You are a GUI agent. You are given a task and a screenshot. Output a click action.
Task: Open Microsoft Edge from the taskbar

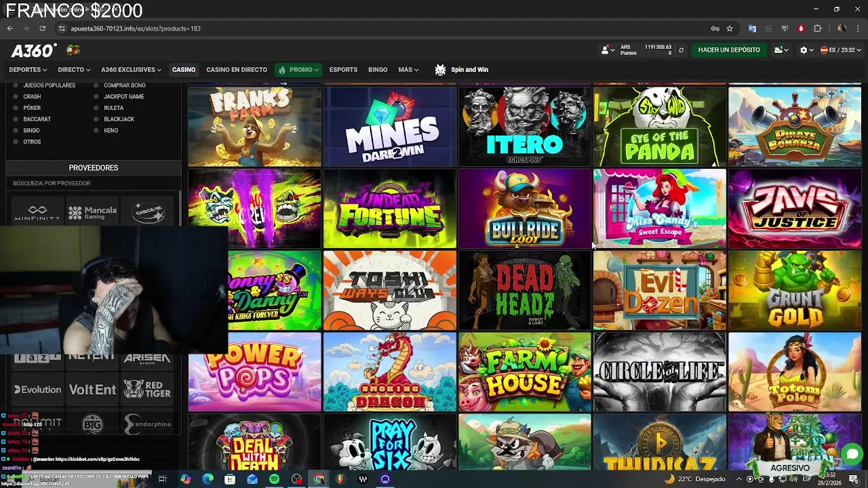coord(208,479)
